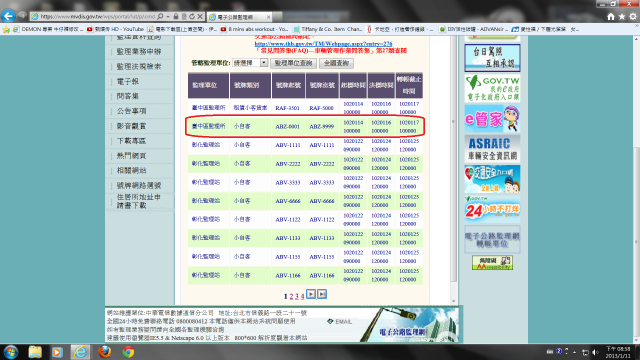Image resolution: width=640 pixels, height=360 pixels.
Task: Open the 交通安全入口網 banner
Action: (492, 179)
